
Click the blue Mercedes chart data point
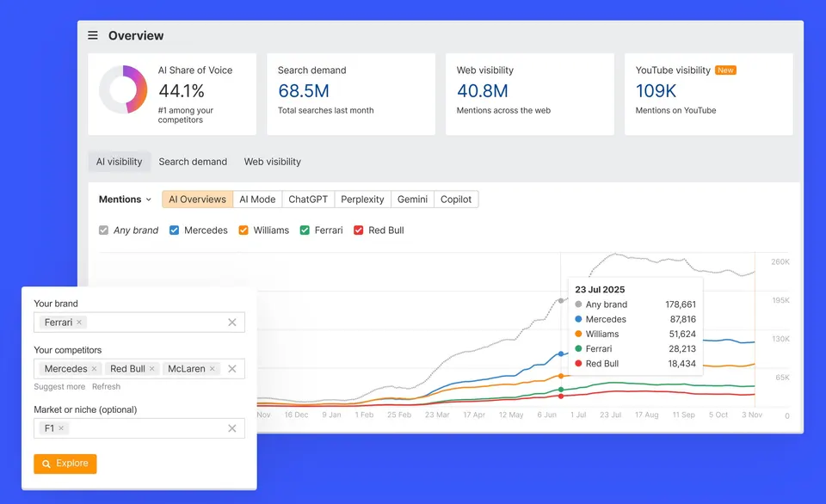tap(561, 353)
